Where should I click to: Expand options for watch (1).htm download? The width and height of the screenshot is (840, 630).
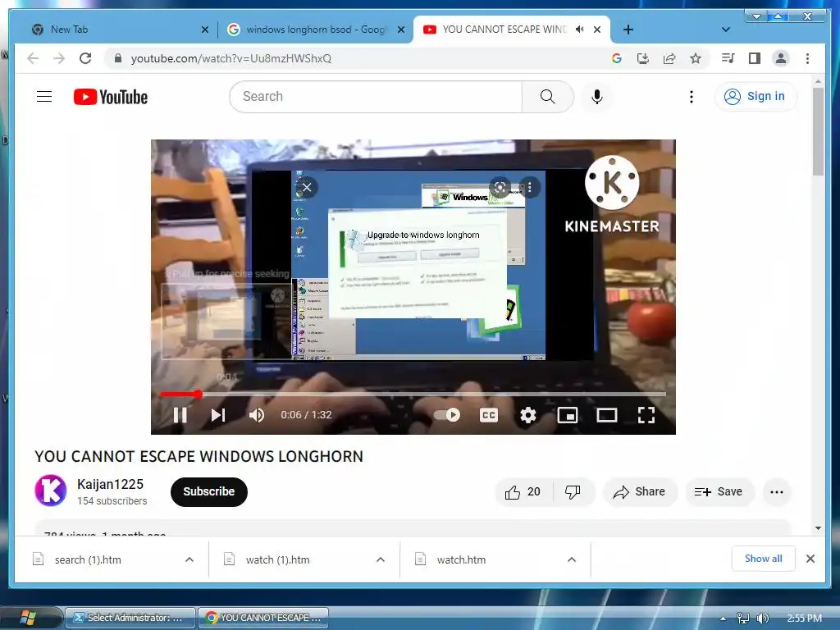[381, 559]
